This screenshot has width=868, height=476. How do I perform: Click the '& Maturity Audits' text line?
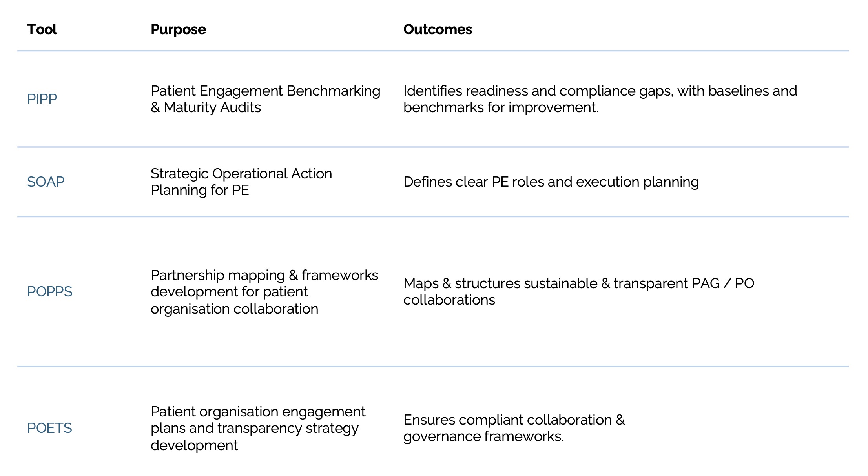click(x=206, y=107)
